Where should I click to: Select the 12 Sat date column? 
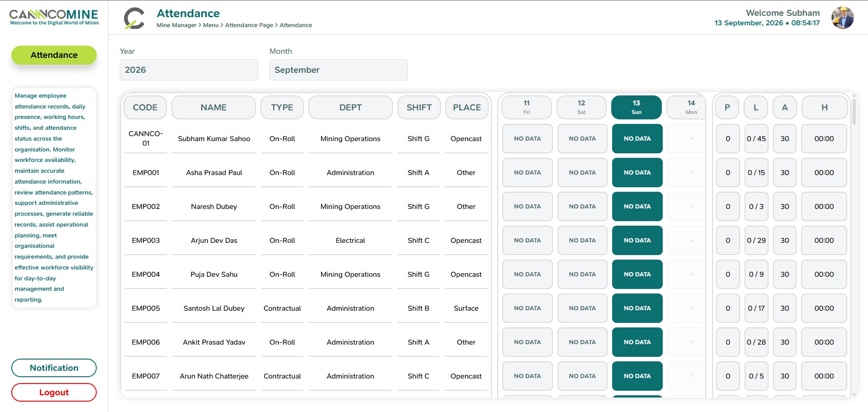point(582,108)
